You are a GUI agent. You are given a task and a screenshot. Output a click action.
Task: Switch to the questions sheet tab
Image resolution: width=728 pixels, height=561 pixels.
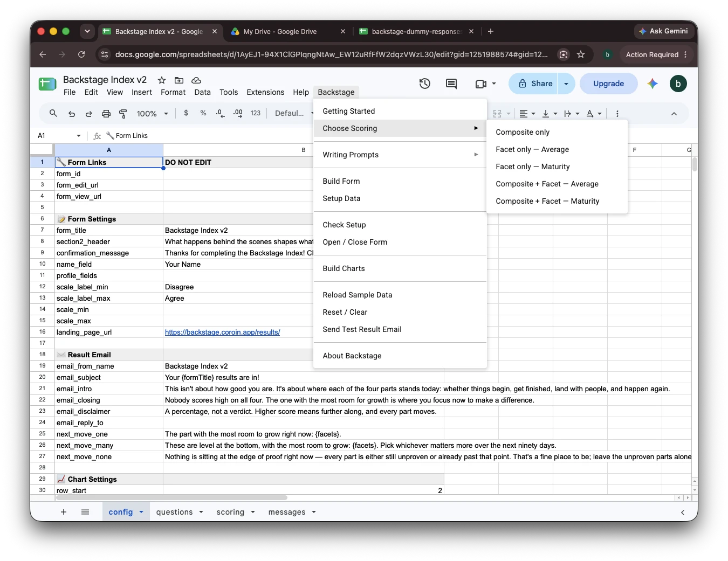[174, 512]
